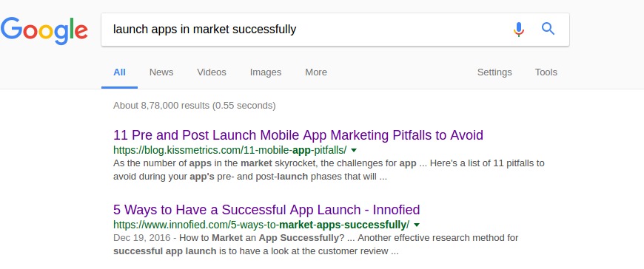Open the 11 Pre and Post Launch result
The image size is (644, 269).
(x=298, y=135)
